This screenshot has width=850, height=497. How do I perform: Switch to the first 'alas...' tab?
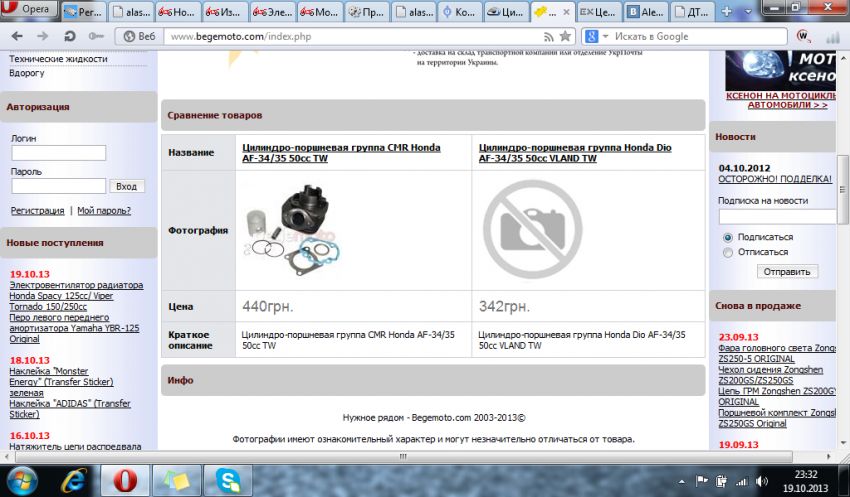131,11
